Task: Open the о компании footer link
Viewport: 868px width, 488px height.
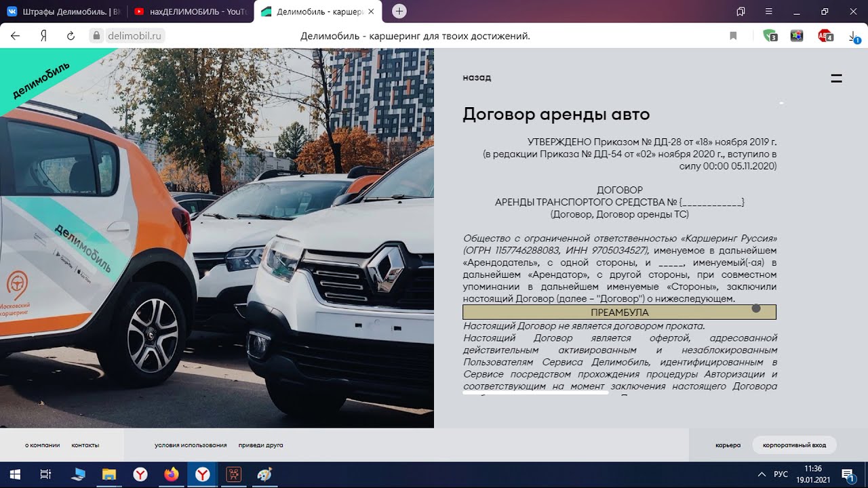Action: (x=43, y=445)
